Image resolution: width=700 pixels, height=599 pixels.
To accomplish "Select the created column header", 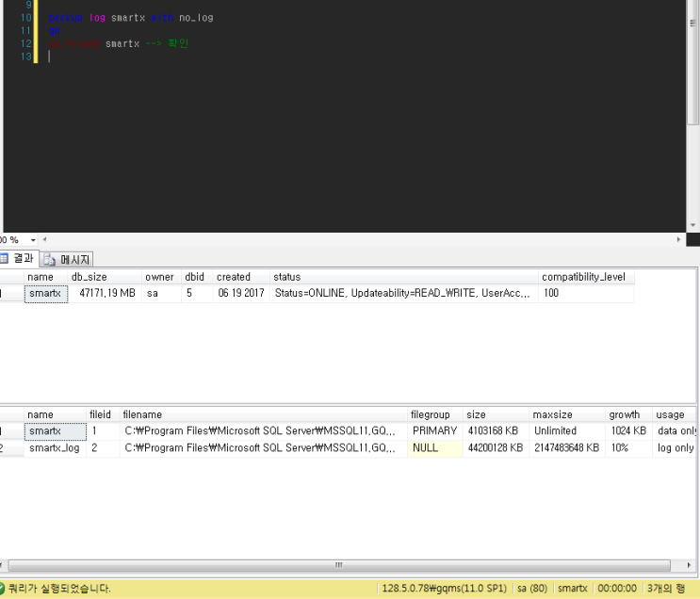I will click(x=241, y=277).
